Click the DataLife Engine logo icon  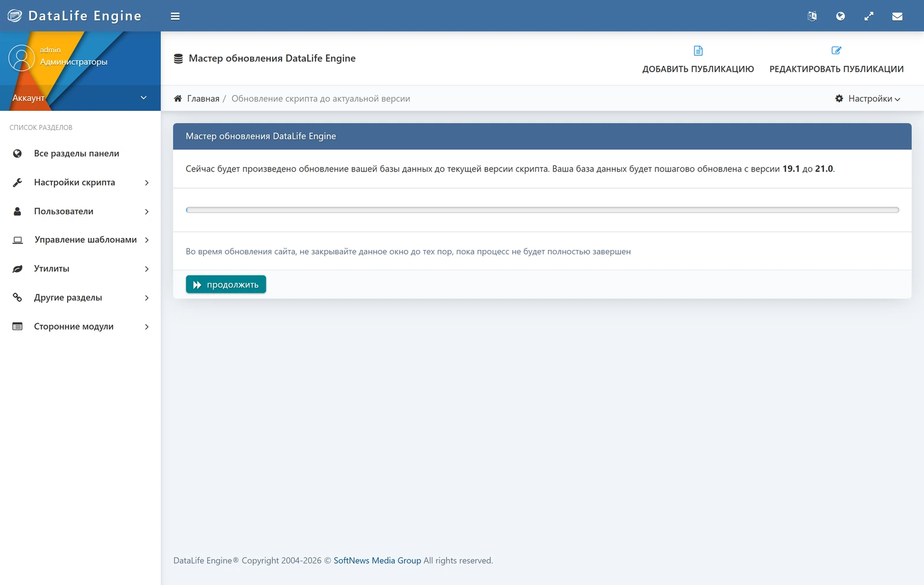pos(14,16)
